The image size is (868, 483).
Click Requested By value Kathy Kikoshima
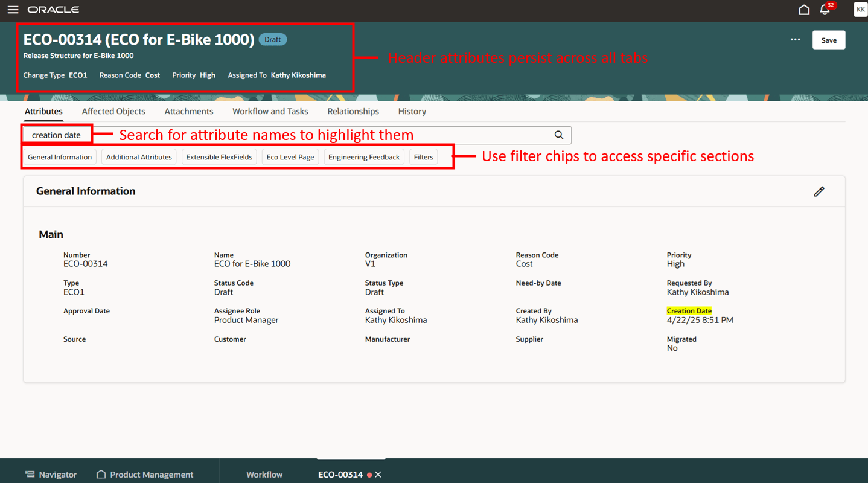tap(698, 292)
